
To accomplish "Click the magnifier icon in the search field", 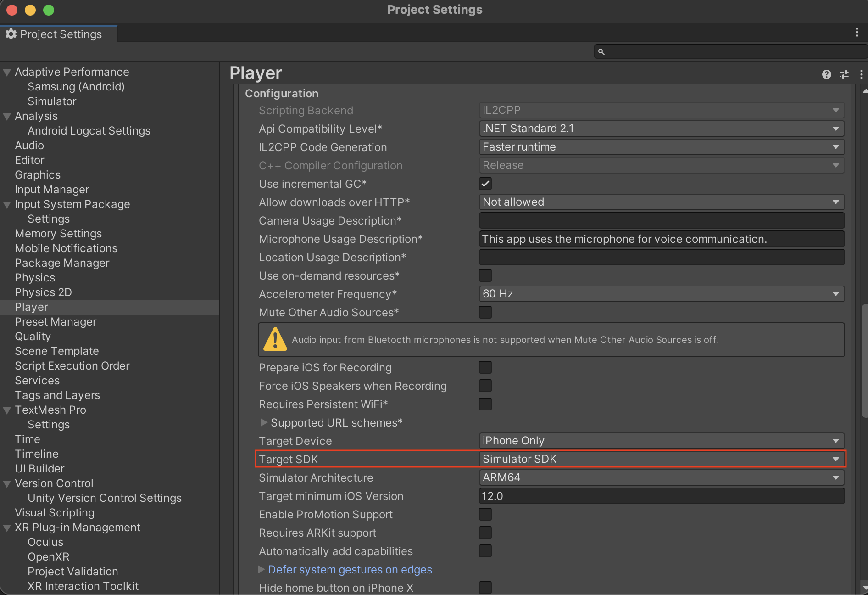I will [x=601, y=51].
